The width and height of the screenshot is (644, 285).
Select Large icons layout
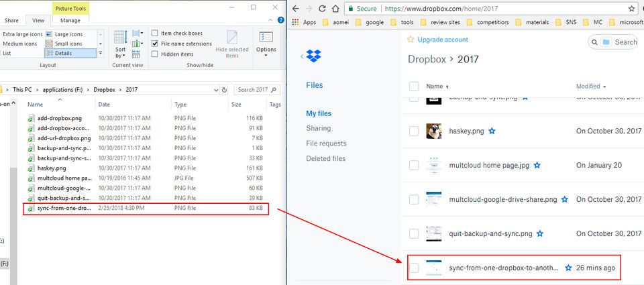point(64,34)
